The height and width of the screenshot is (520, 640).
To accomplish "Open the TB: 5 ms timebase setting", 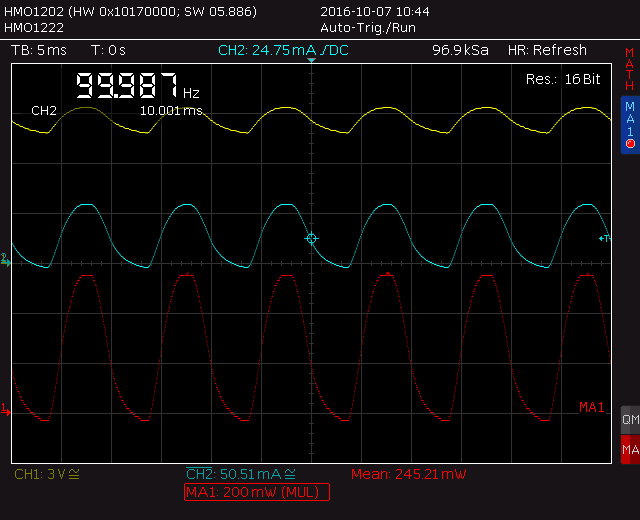I will (x=38, y=50).
